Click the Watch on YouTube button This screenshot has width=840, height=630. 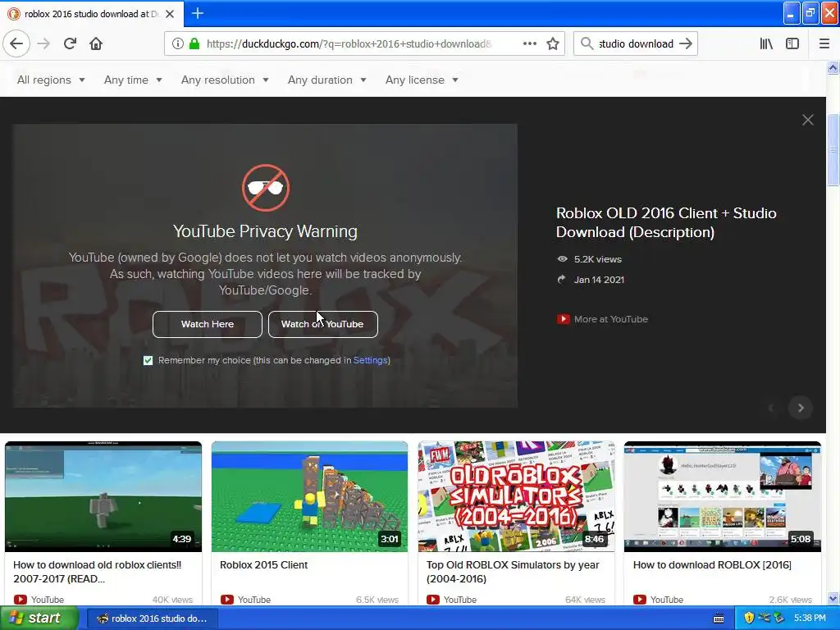323,324
